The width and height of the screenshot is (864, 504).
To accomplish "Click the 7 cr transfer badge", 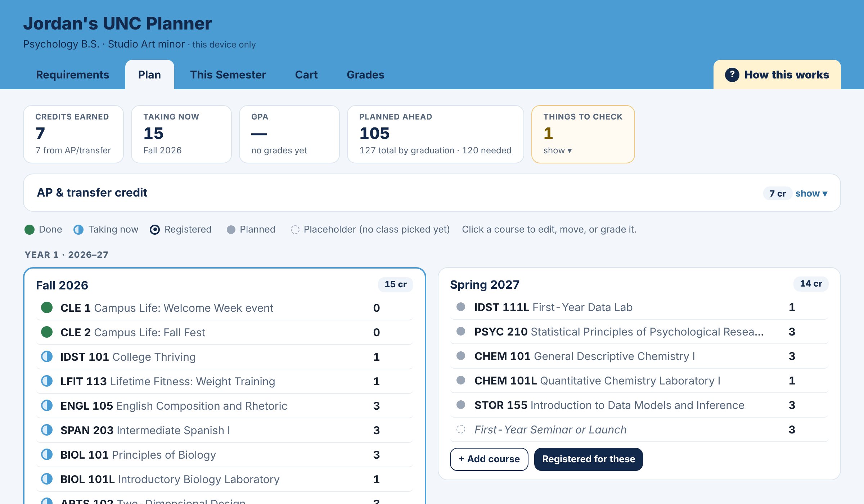I will 778,193.
